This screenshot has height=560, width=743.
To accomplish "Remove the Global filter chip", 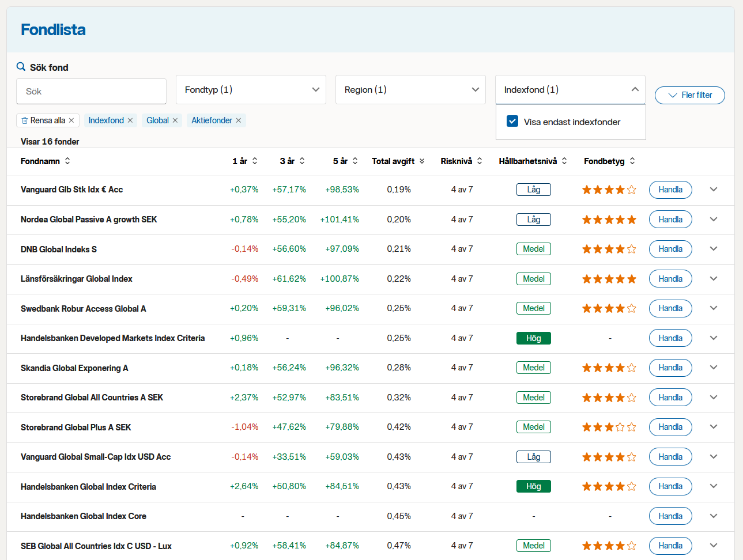I will 175,120.
